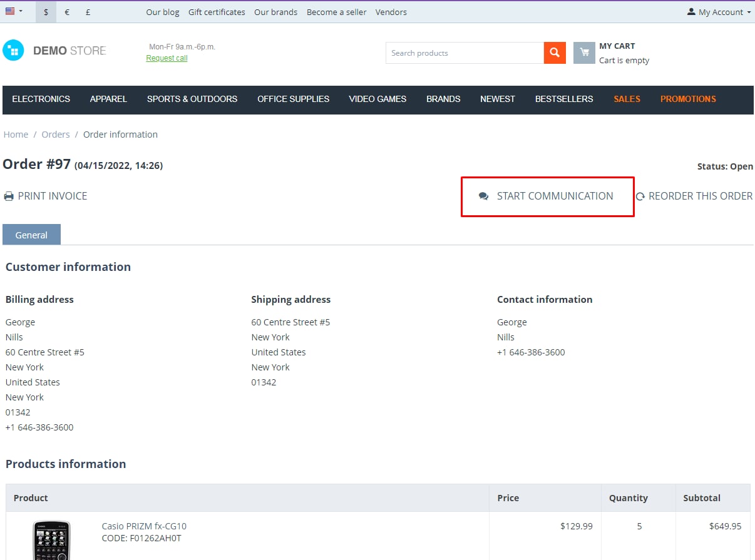Click the Contact information heading
The image size is (755, 560).
545,300
